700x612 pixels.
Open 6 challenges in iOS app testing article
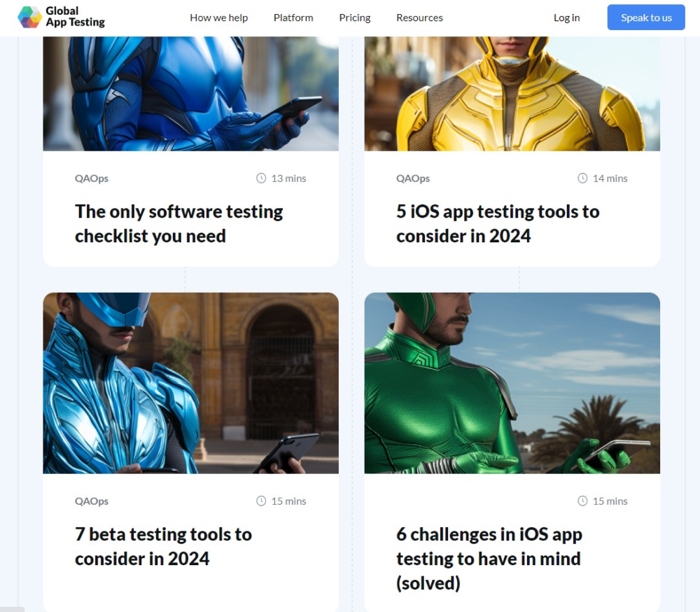[x=489, y=558]
